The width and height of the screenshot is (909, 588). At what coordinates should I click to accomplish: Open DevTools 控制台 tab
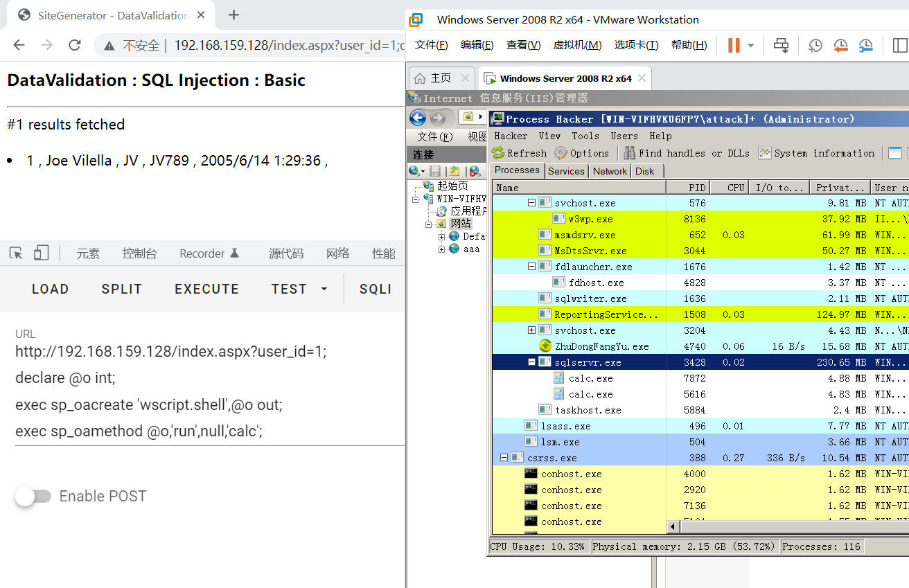click(139, 253)
